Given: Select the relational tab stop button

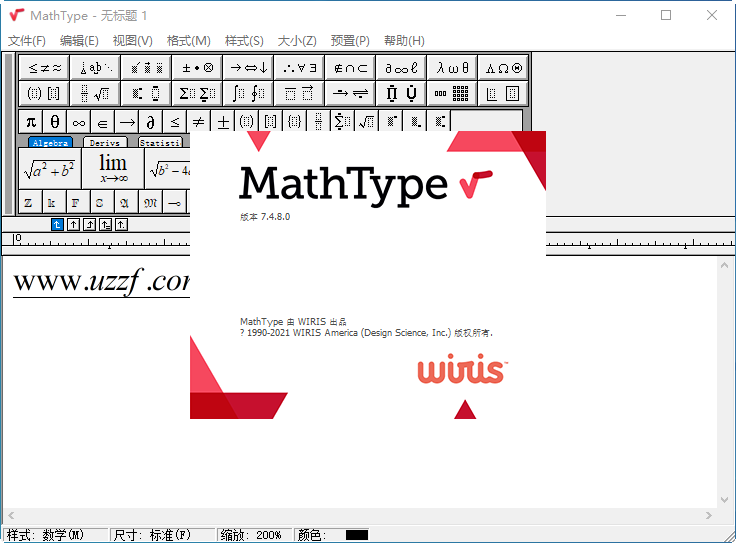Looking at the screenshot, I should click(x=105, y=225).
